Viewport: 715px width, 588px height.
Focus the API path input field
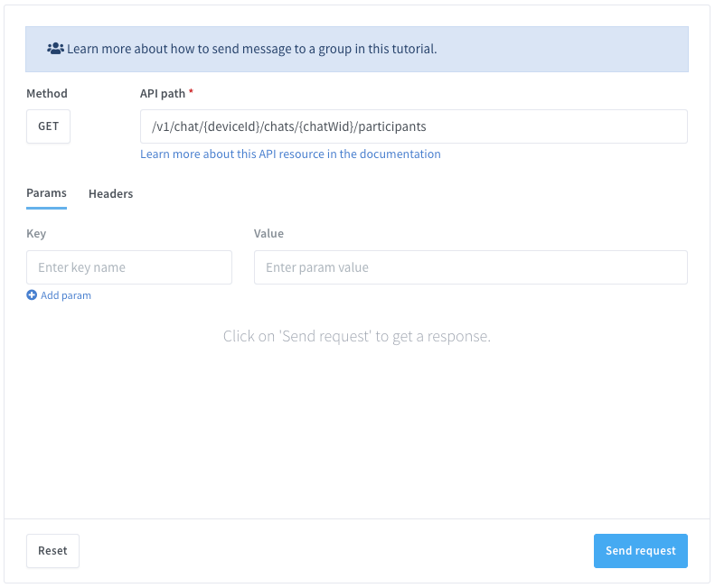point(542,126)
